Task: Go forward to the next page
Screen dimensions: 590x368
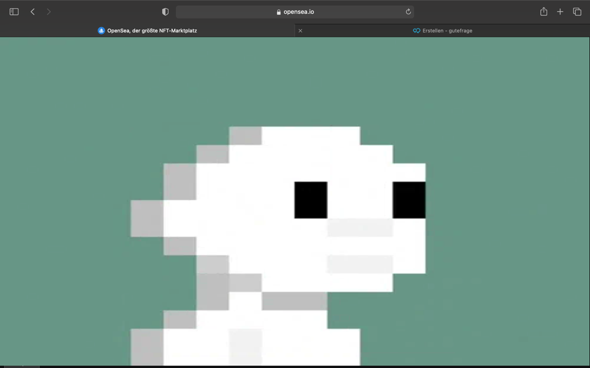Action: (49, 12)
